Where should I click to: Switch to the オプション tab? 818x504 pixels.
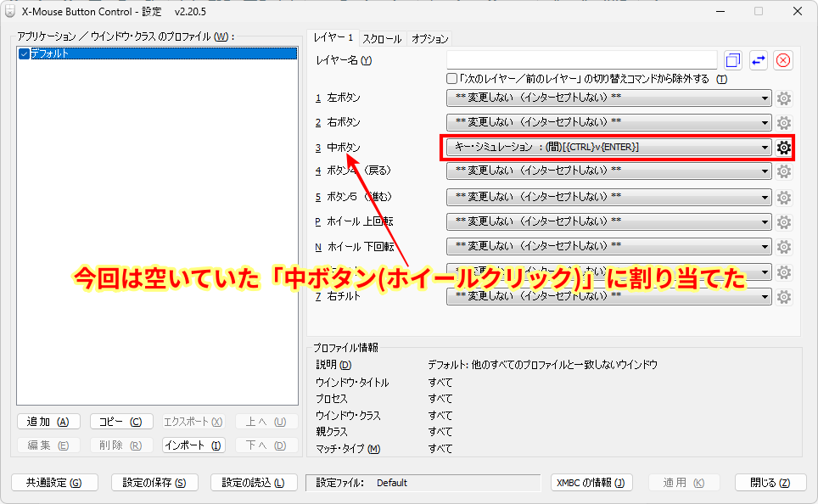point(431,39)
